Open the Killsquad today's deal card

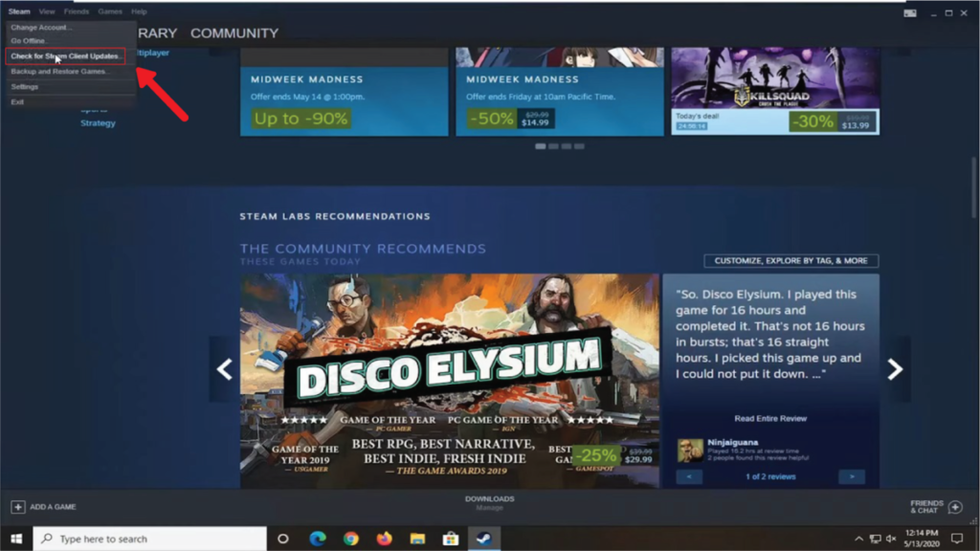pos(775,92)
